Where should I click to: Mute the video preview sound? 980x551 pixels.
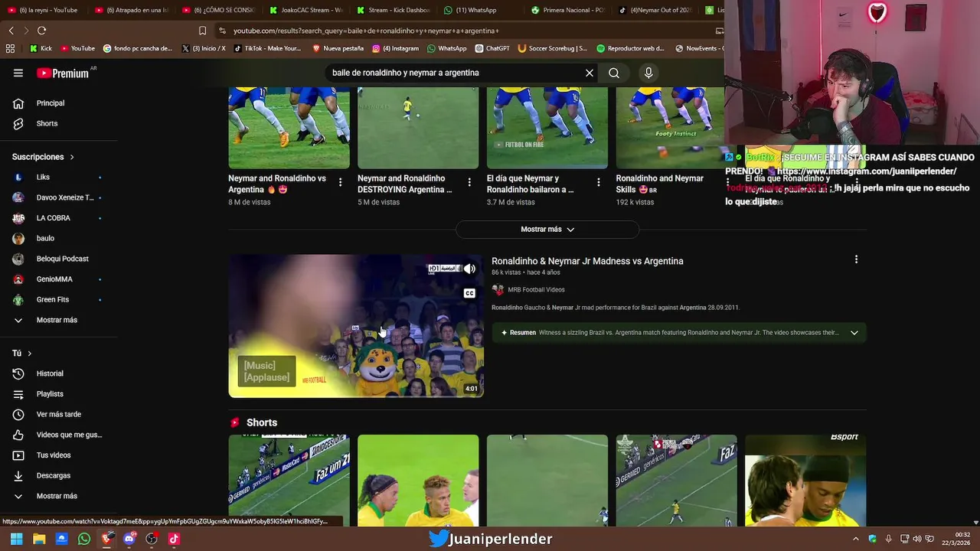coord(469,269)
